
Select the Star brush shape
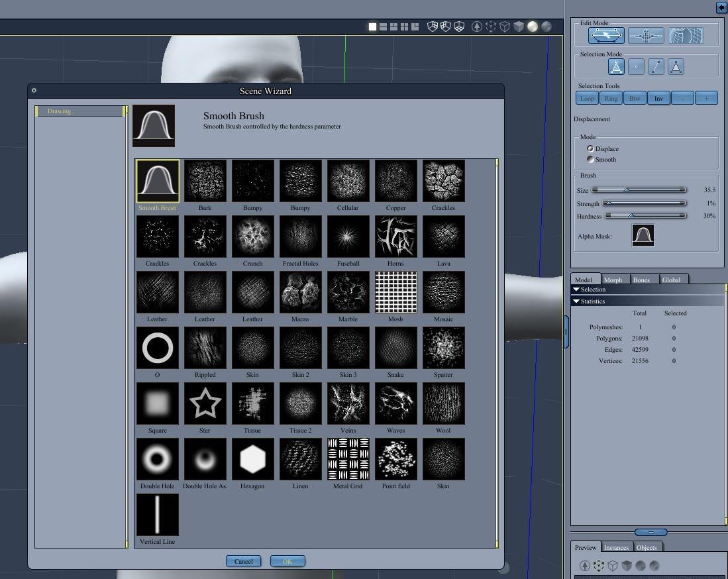tap(205, 403)
